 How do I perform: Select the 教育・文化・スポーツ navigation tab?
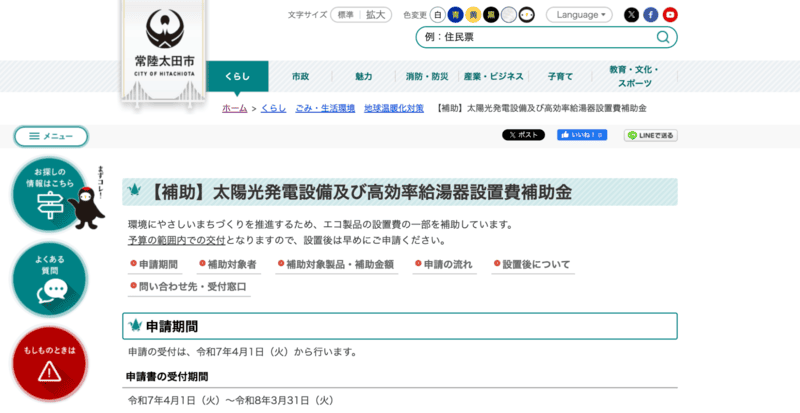tap(635, 77)
